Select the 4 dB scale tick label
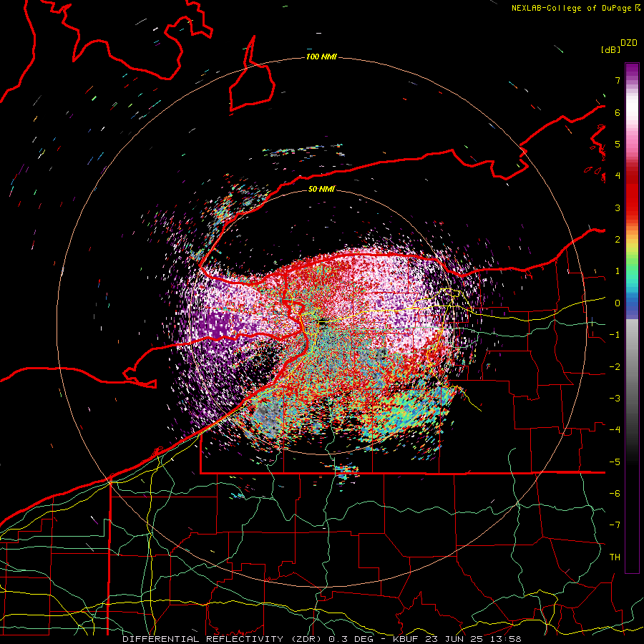This screenshot has height=644, width=644. click(618, 176)
